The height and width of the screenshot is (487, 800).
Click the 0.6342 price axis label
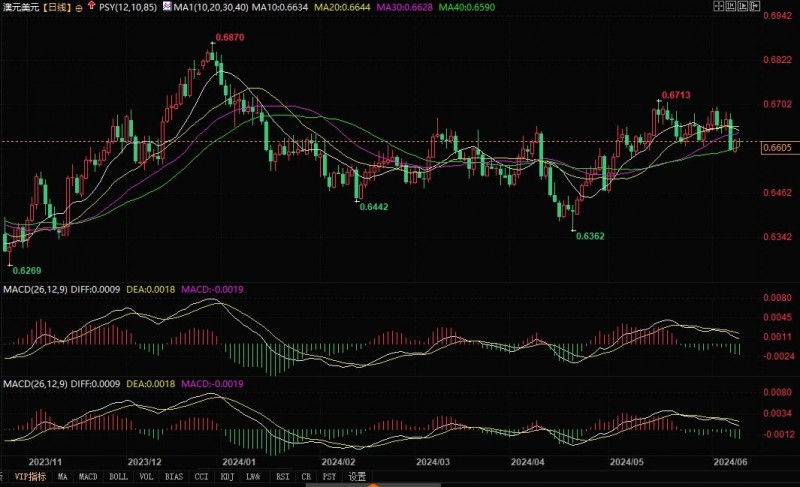tap(778, 237)
